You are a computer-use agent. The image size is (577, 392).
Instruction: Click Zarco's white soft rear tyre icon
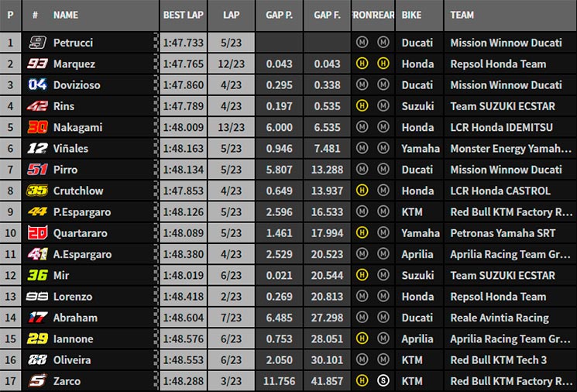383,380
